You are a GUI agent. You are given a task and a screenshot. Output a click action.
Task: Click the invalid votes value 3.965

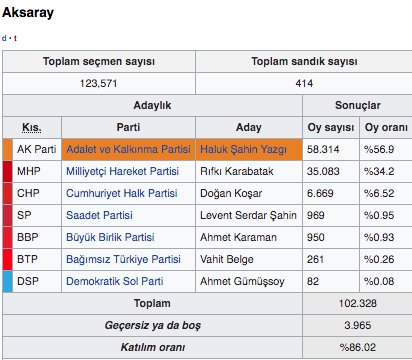click(x=358, y=325)
